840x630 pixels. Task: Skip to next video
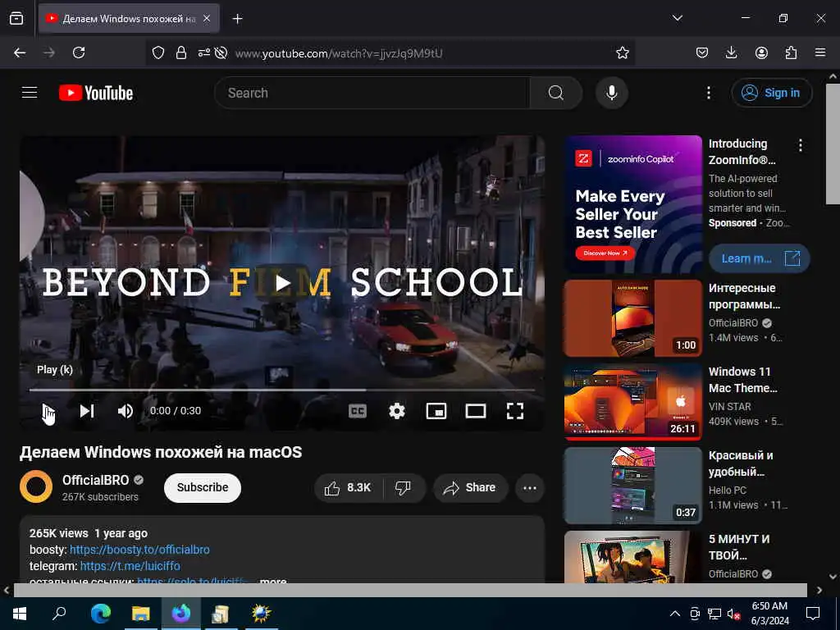87,411
